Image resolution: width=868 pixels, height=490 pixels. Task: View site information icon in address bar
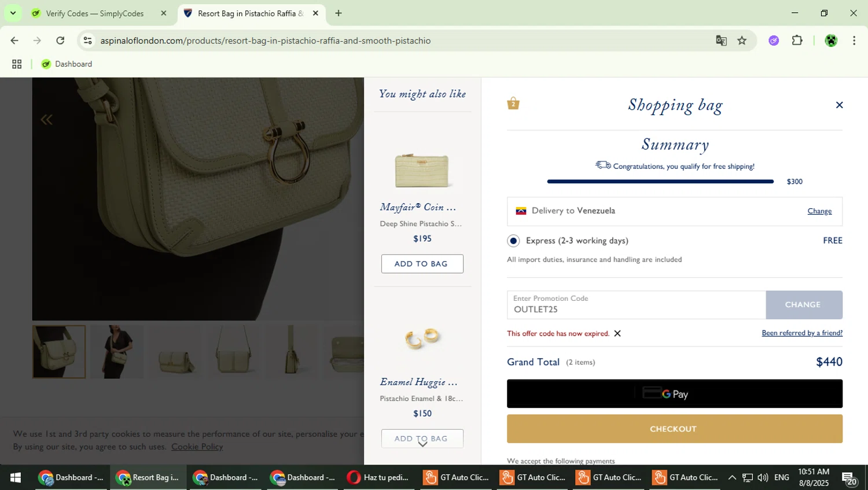point(87,40)
